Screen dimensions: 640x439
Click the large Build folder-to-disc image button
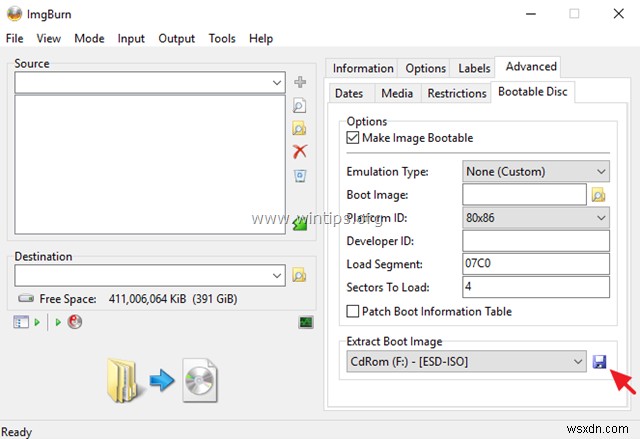(162, 380)
